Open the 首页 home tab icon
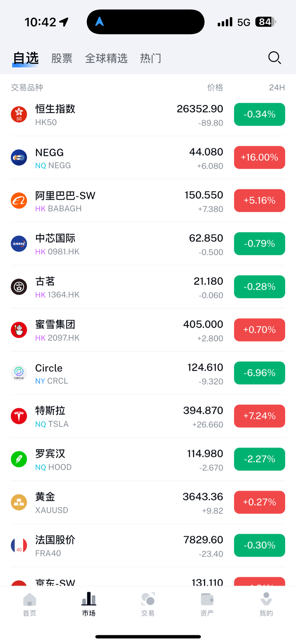 pos(30,600)
